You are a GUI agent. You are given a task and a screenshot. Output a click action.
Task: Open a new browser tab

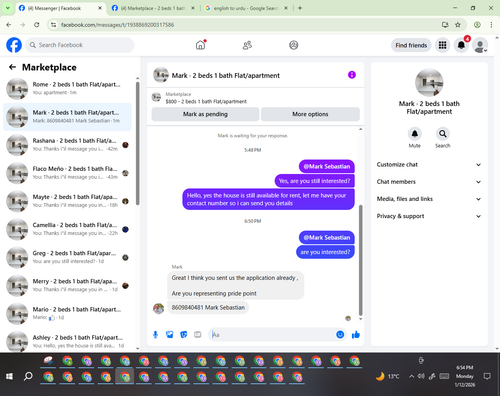300,8
